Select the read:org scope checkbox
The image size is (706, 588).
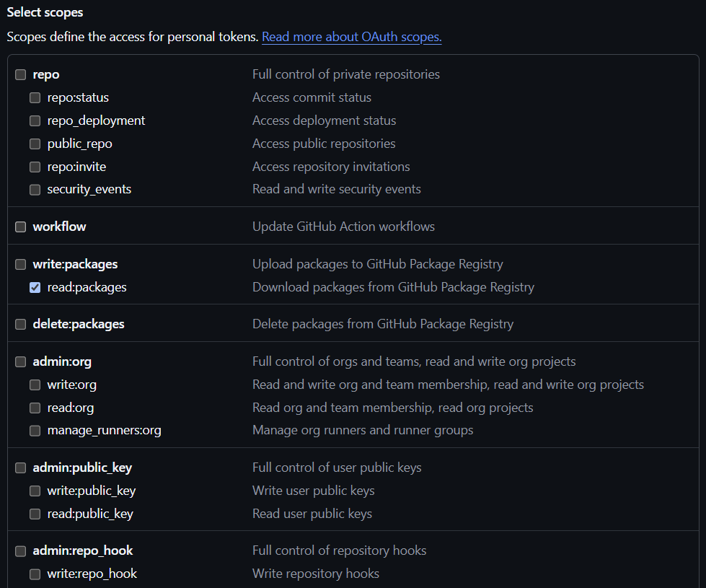point(35,408)
